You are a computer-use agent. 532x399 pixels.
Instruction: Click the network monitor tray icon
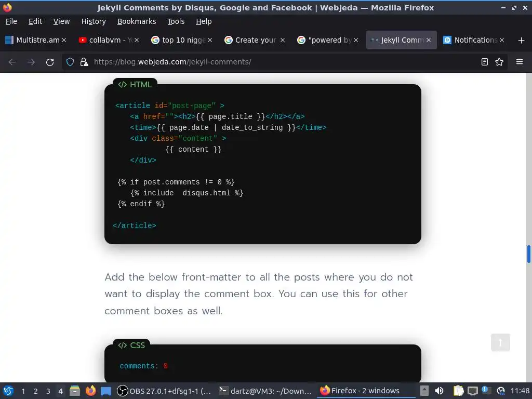click(473, 391)
